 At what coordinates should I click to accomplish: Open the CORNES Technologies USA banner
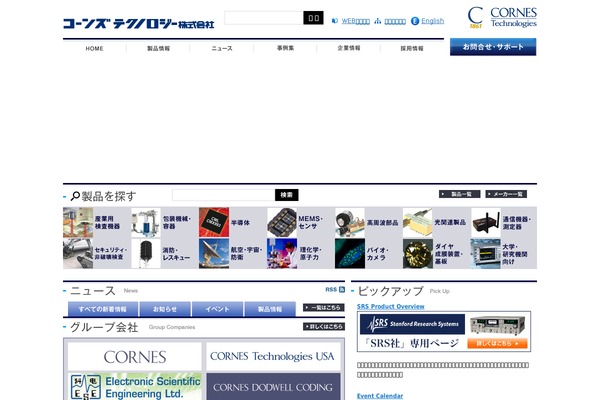pos(273,357)
